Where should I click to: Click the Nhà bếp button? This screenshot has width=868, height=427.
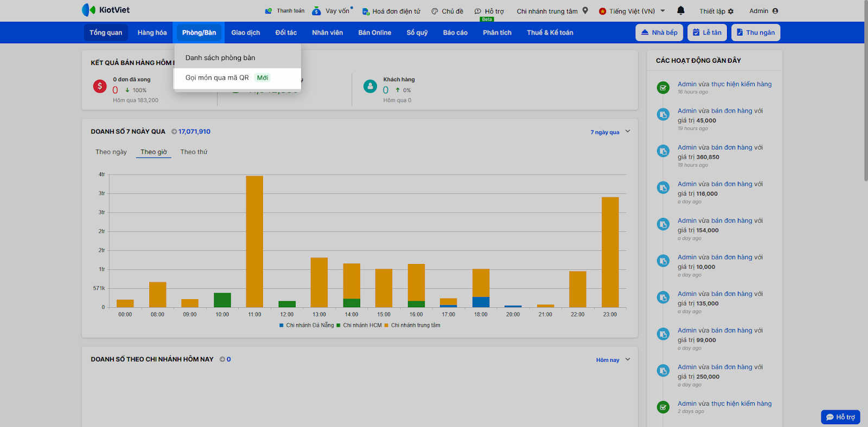659,33
